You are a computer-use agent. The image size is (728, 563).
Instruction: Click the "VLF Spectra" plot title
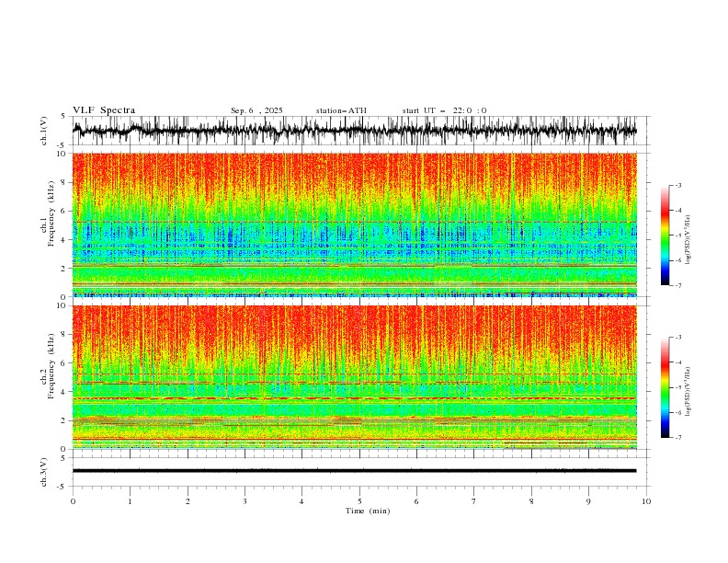tap(104, 110)
